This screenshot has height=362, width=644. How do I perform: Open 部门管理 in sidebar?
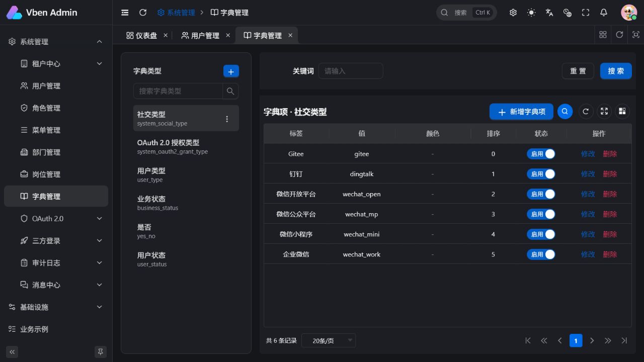click(56, 152)
